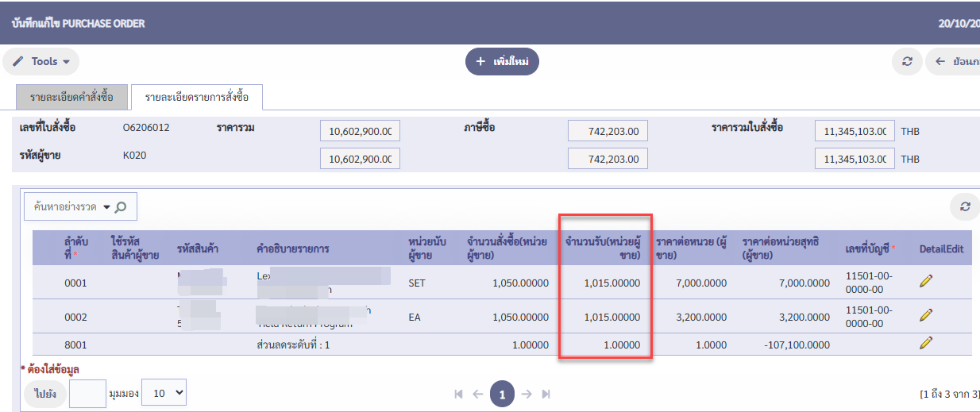Open the page size dropdown showing 10
This screenshot has height=412, width=980.
168,392
